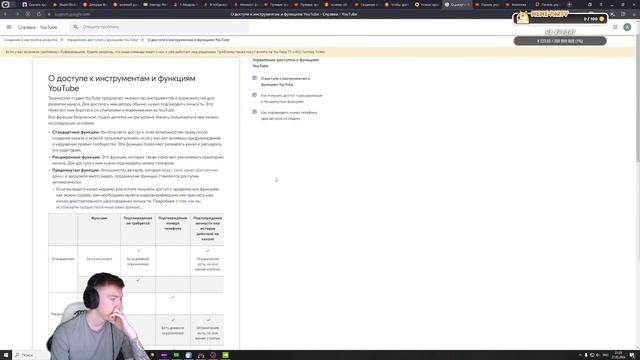Open the browser logo menu in the top-left corner
640x360 pixels.
(5, 4)
